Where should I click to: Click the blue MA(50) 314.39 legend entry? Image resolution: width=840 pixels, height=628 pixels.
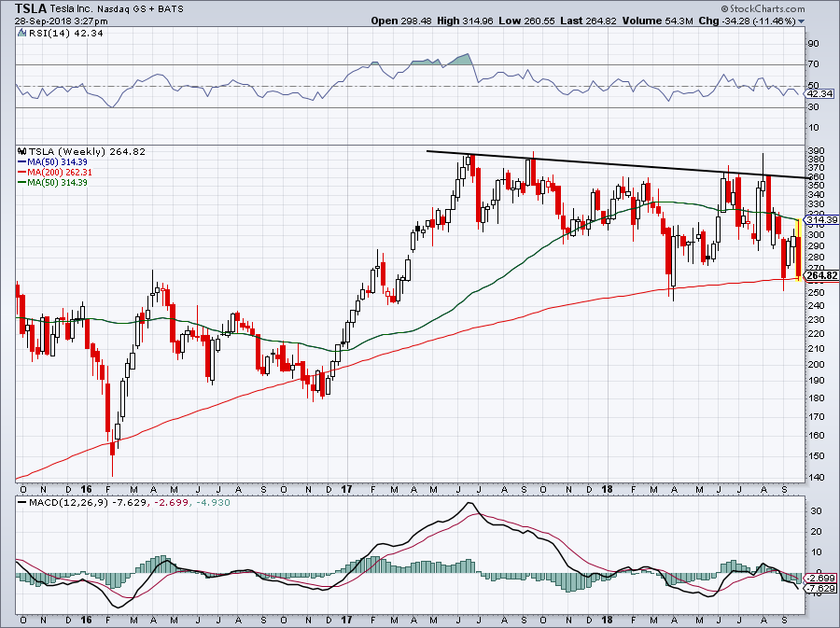[x=52, y=161]
